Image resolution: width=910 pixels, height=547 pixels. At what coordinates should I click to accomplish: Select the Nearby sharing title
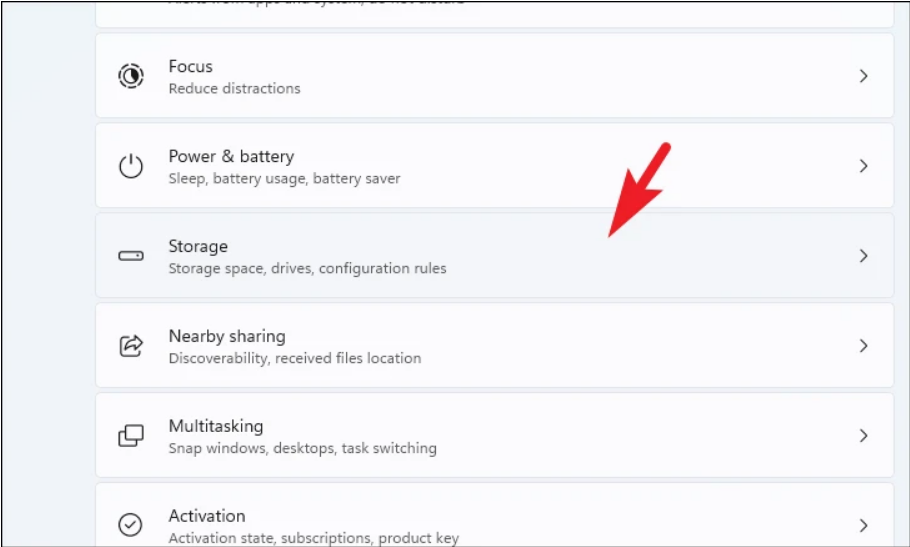(226, 336)
